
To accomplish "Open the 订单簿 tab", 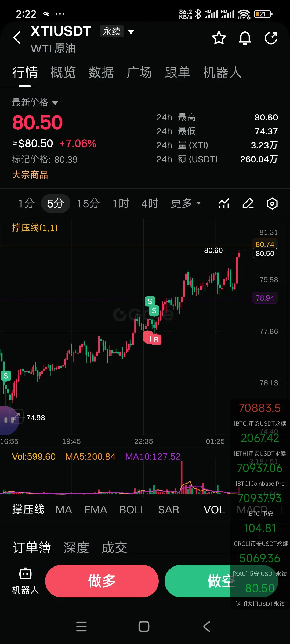I will click(32, 547).
